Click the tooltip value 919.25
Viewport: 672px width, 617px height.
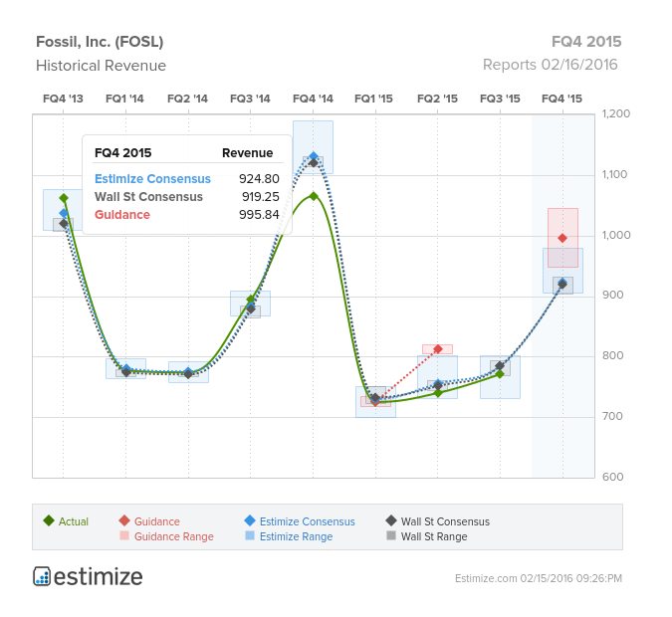[261, 197]
